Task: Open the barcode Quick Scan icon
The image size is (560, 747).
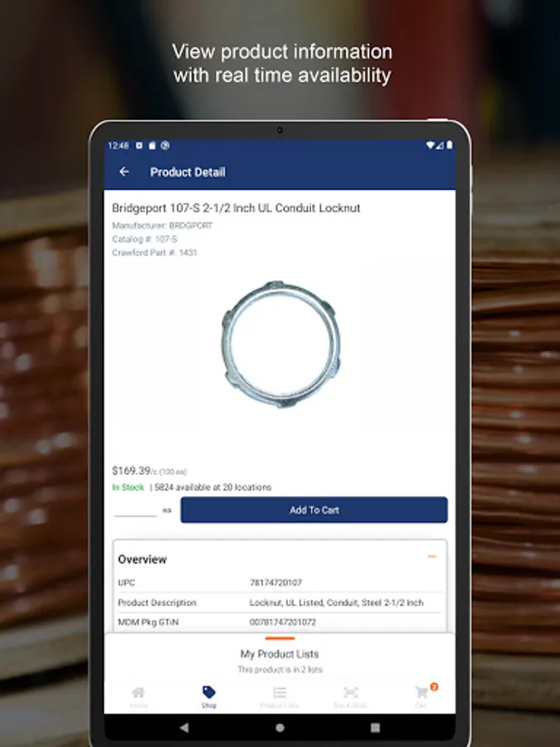Action: click(350, 692)
